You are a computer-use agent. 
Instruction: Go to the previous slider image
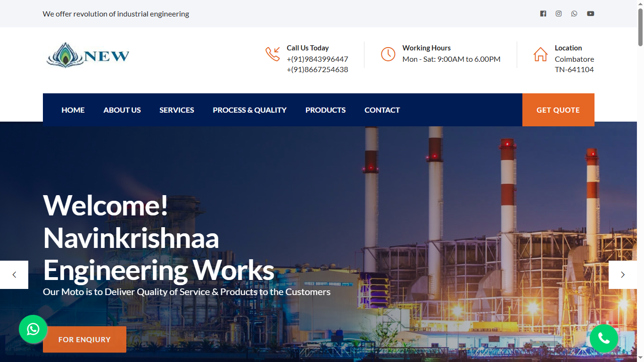[14, 275]
